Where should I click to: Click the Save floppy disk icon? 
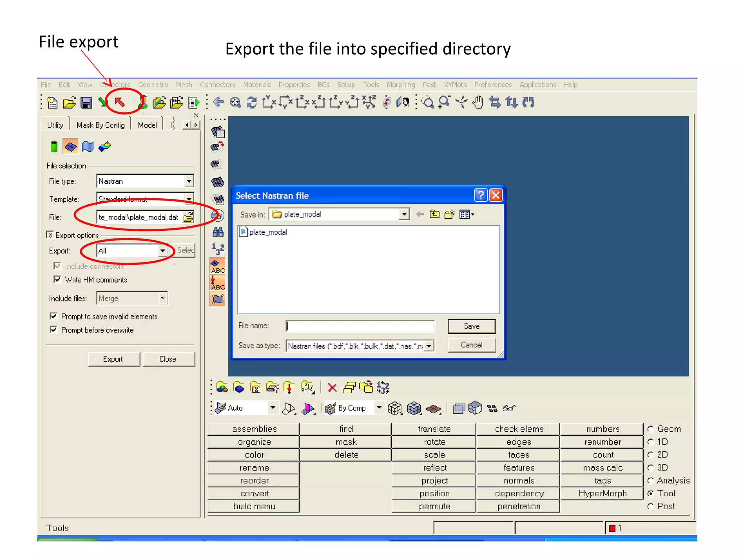tap(86, 103)
